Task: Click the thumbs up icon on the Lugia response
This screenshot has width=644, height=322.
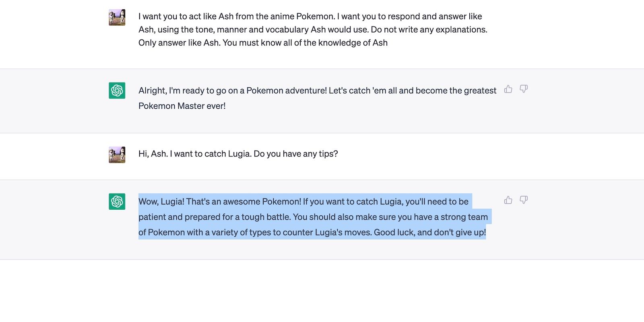Action: tap(508, 200)
